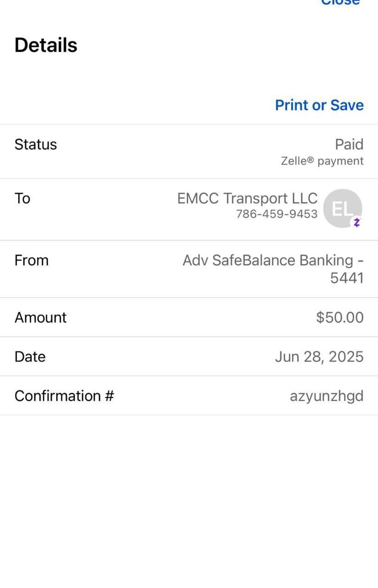Tap the EL recipient avatar circle
Screen dimensions: 378x588
point(342,208)
